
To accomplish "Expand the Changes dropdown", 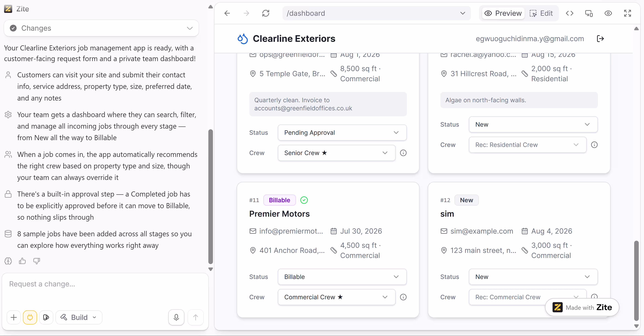I will [x=101, y=28].
